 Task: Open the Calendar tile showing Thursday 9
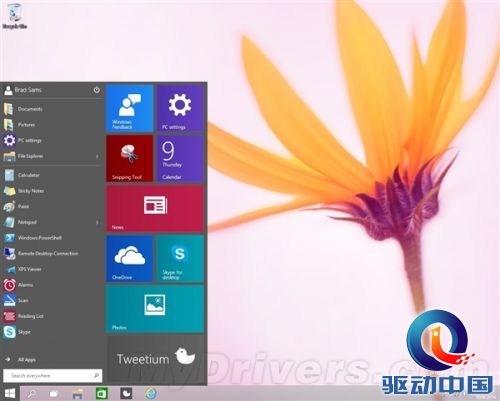click(x=180, y=159)
